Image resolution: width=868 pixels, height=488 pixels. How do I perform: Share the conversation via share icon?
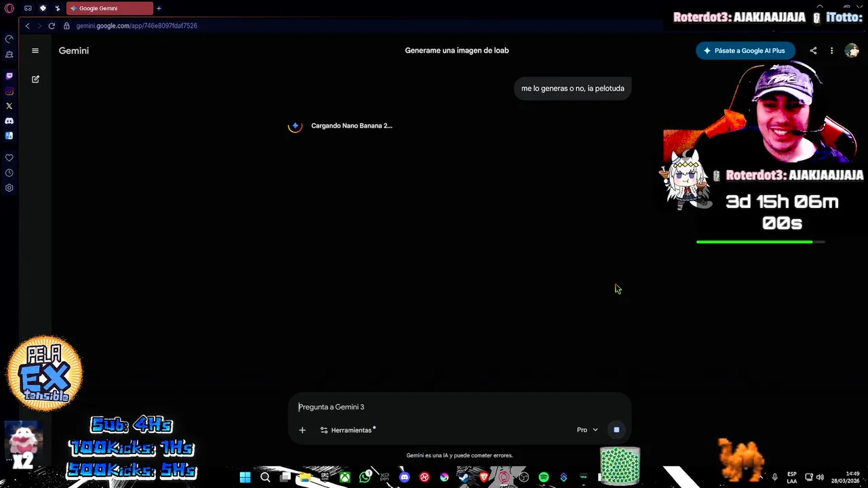[813, 51]
